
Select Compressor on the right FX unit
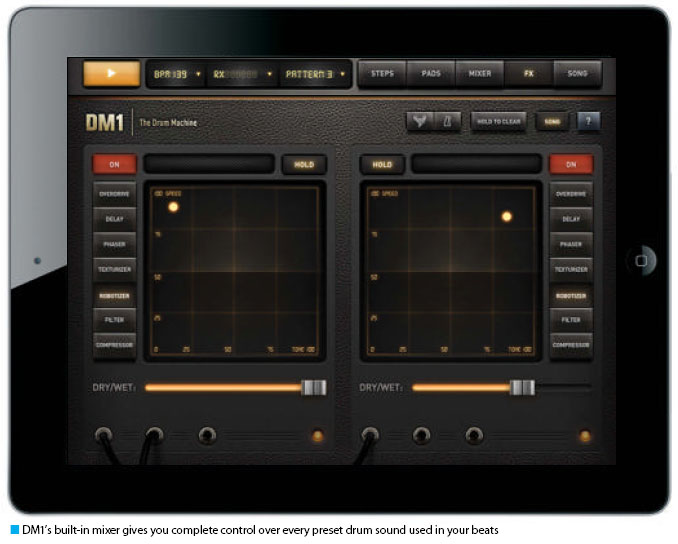point(571,345)
